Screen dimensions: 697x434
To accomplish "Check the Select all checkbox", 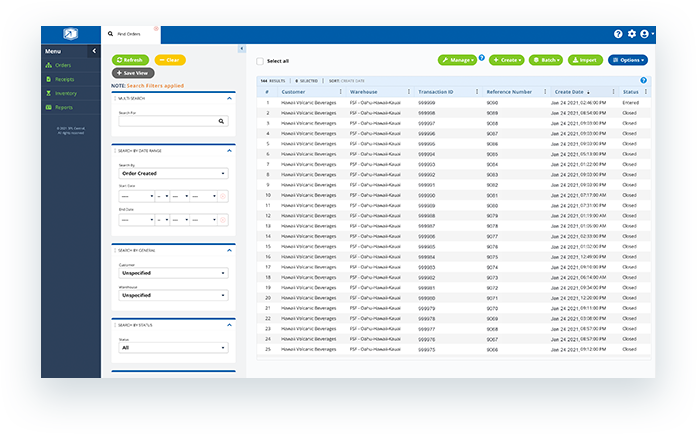I will pyautogui.click(x=261, y=61).
